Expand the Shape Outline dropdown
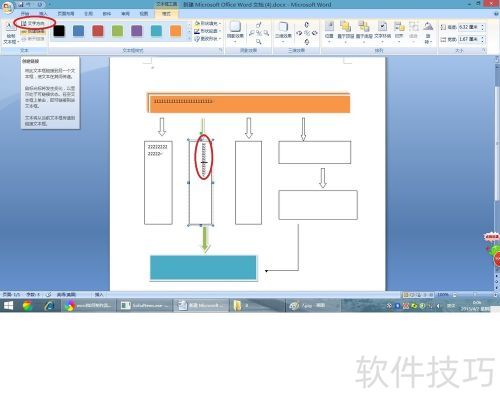500x409 pixels. click(208, 31)
